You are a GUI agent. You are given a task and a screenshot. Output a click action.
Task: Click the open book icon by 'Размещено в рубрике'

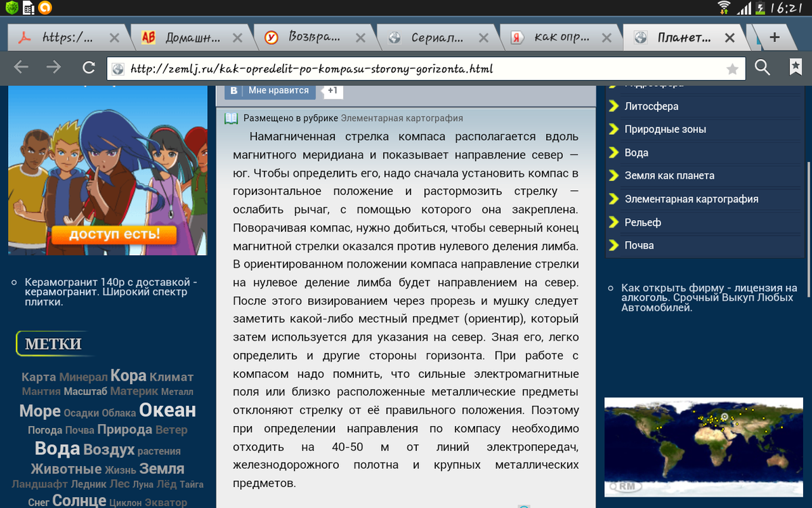(x=231, y=118)
